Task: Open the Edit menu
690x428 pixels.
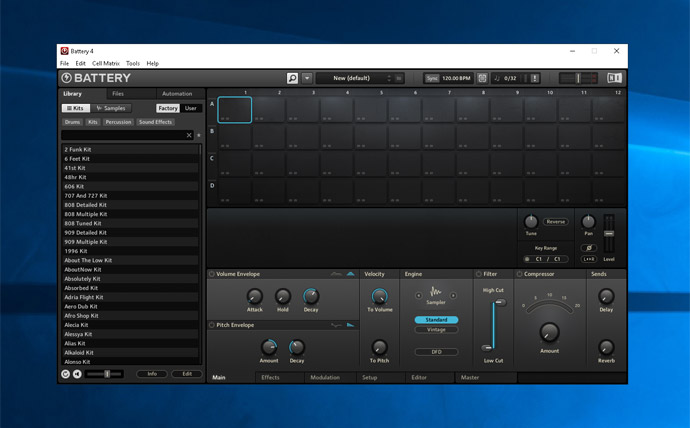Action: pyautogui.click(x=81, y=63)
